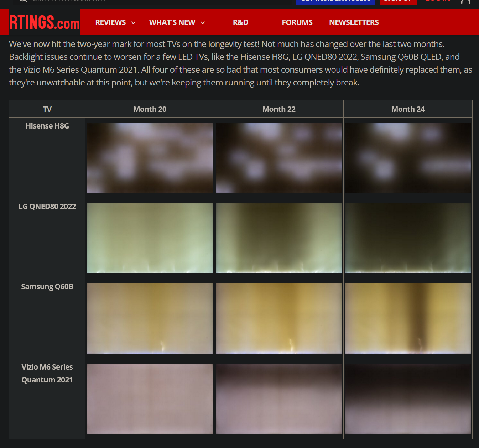Click the GET INSIDER ACCESS button

pyautogui.click(x=335, y=1)
